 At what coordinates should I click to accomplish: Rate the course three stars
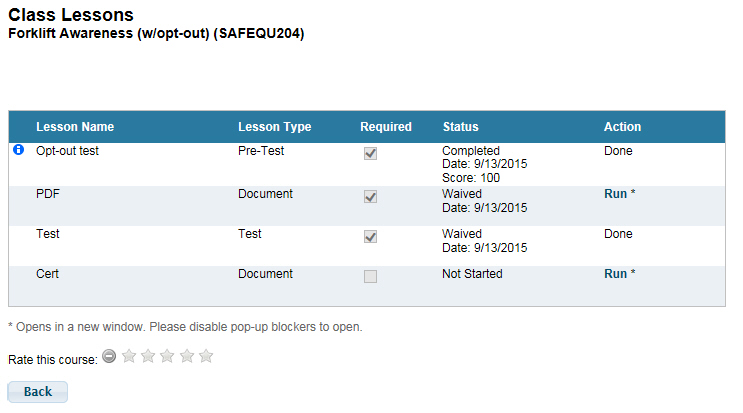click(x=167, y=356)
